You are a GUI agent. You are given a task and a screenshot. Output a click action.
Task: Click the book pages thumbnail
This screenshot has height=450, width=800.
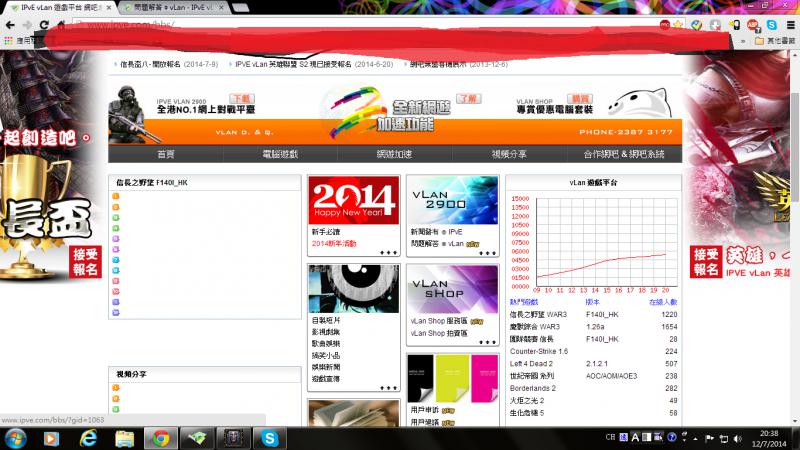coord(354,413)
